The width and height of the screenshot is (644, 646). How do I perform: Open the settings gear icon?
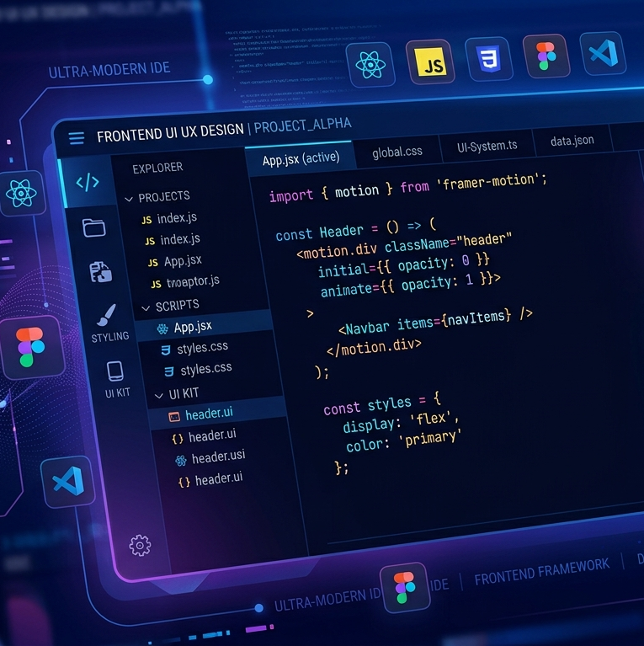click(140, 546)
